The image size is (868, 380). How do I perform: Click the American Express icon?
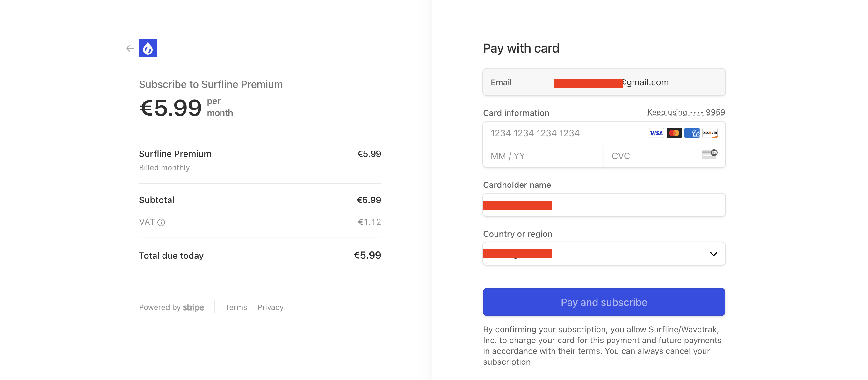pyautogui.click(x=692, y=133)
